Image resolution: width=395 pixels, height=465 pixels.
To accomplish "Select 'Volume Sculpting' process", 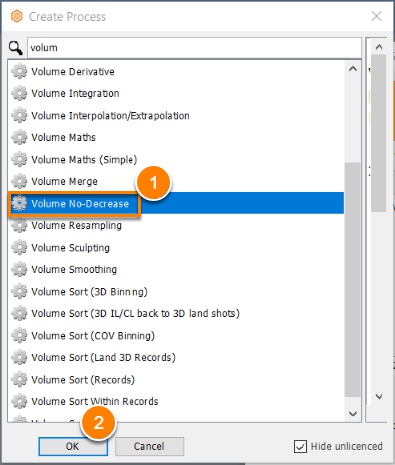I will pyautogui.click(x=176, y=247).
